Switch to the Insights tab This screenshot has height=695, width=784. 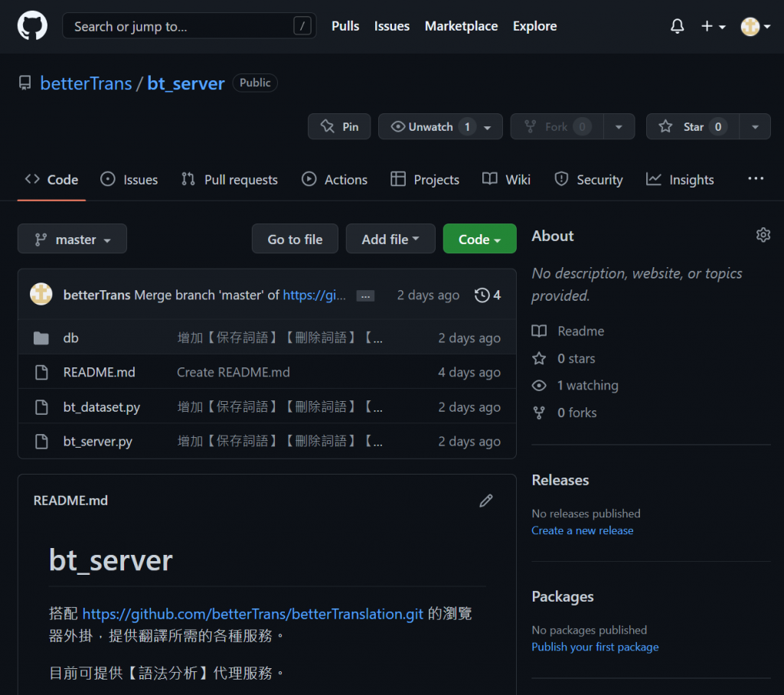tap(680, 180)
